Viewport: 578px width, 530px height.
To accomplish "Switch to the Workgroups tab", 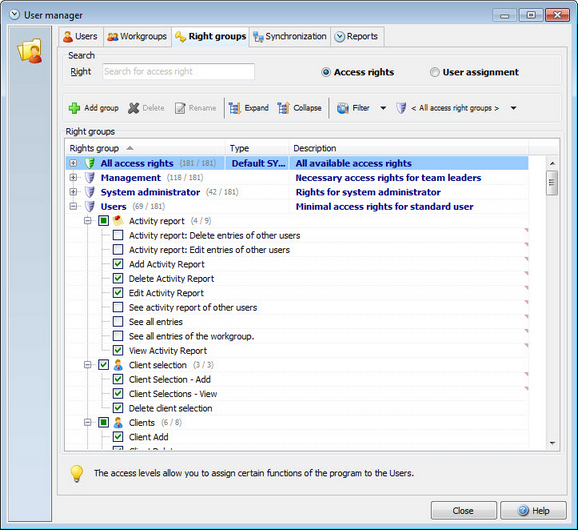I will coord(137,36).
